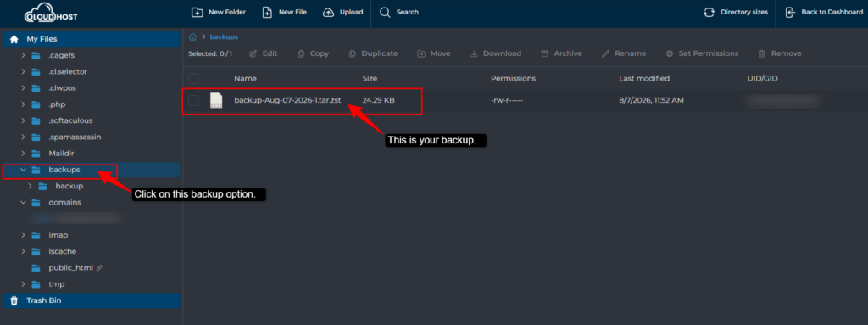Select the lscache folder label
The width and height of the screenshot is (868, 325).
click(63, 251)
